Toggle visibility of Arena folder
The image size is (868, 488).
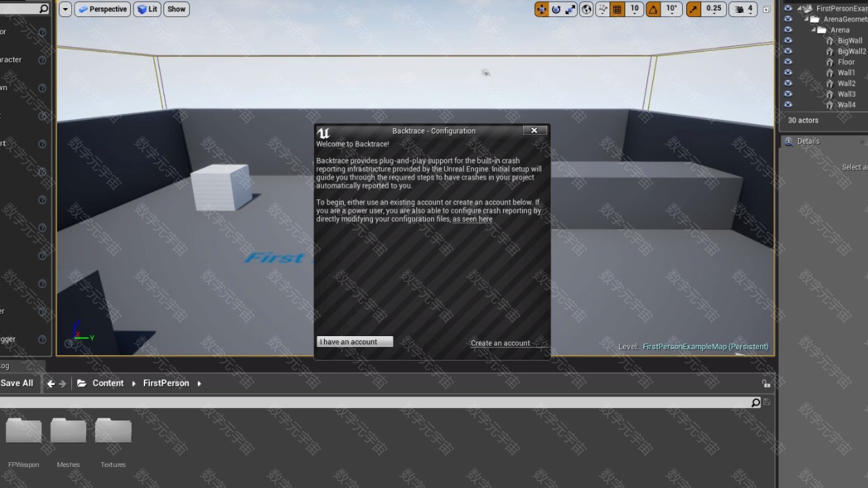coord(788,30)
